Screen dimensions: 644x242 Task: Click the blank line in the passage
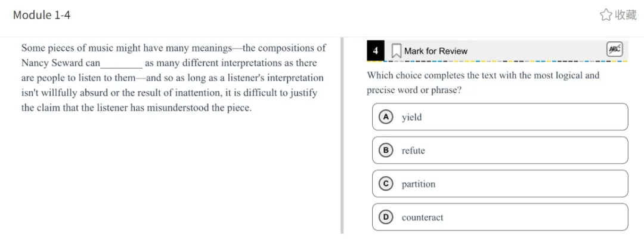(122, 64)
